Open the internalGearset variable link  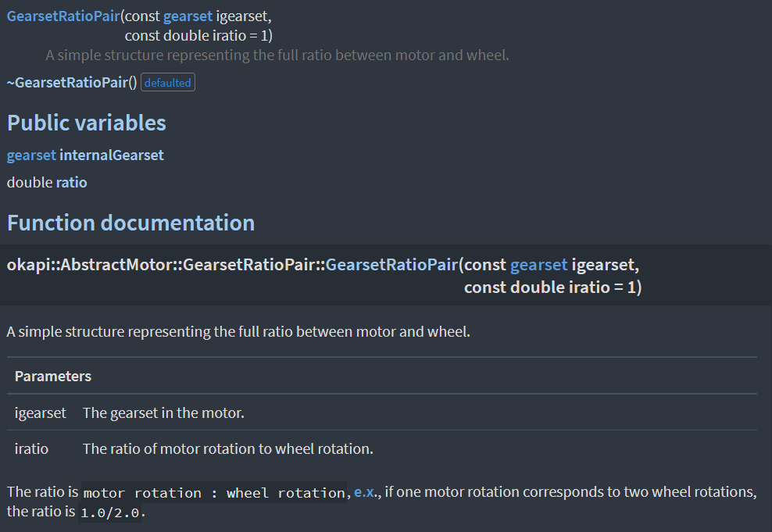[x=112, y=155]
